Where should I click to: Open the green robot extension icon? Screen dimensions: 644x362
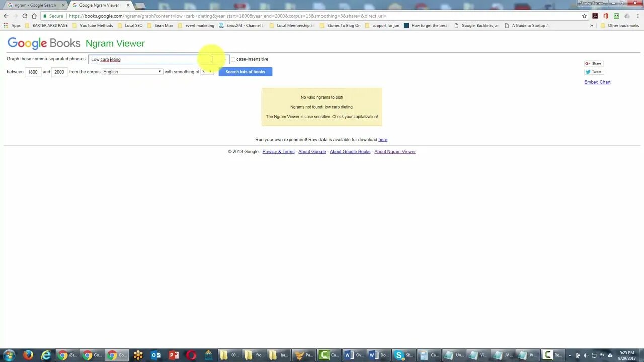click(616, 16)
